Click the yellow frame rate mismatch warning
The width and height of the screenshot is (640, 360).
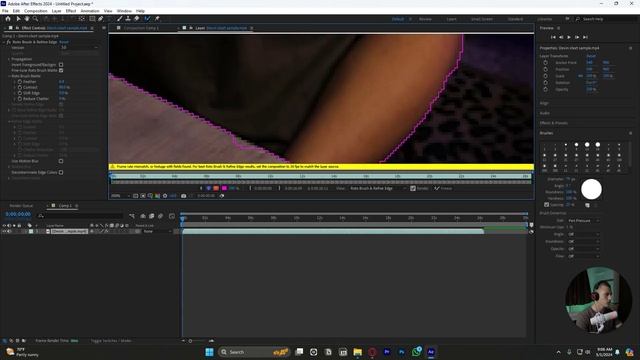tap(321, 167)
